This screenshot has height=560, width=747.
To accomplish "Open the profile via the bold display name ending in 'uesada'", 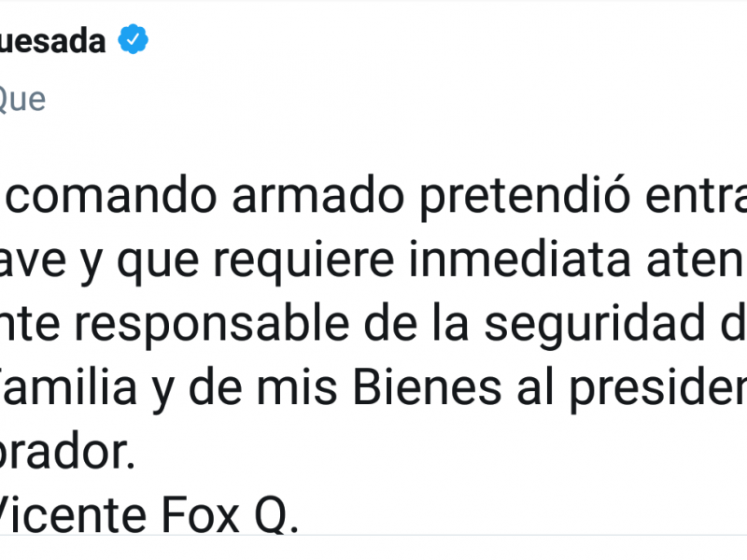I will point(52,40).
